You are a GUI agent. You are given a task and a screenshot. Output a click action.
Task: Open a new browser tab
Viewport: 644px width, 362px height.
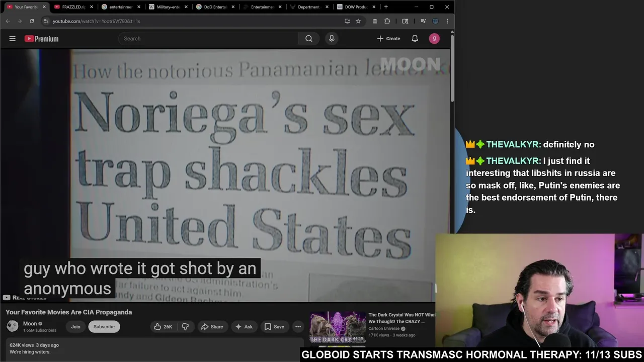[386, 7]
